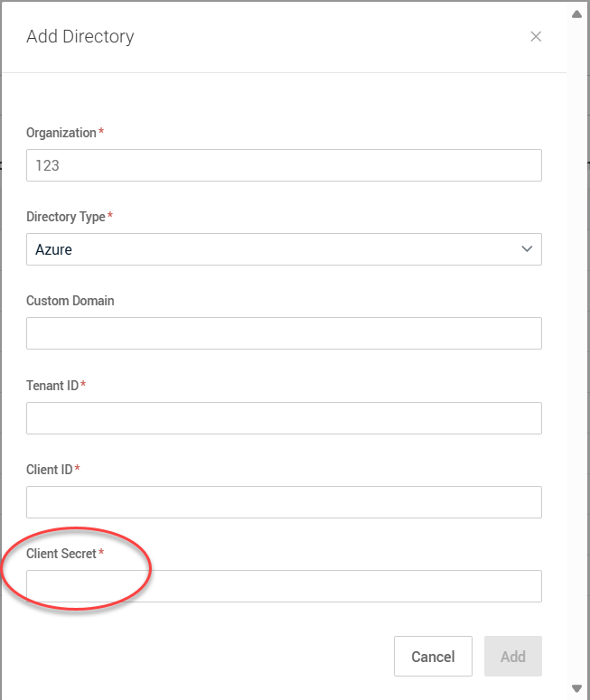Click the scrollbar up arrow

(x=577, y=14)
